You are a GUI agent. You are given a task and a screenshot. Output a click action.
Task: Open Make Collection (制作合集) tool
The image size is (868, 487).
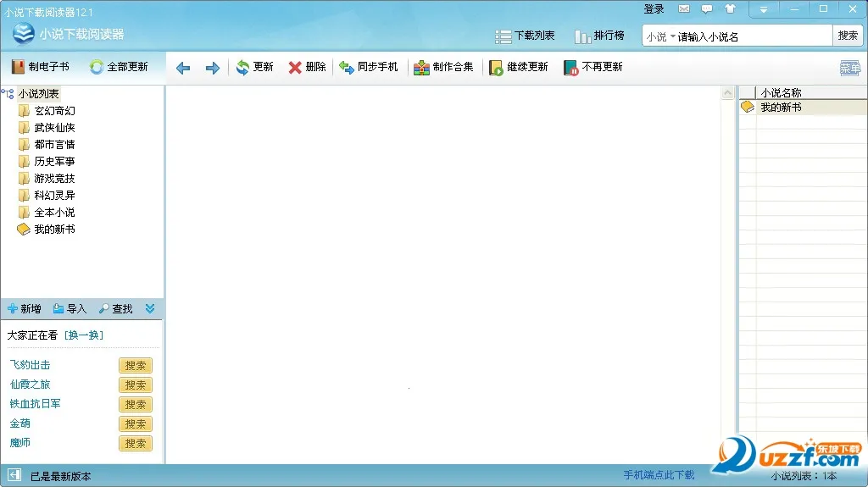tap(422, 67)
